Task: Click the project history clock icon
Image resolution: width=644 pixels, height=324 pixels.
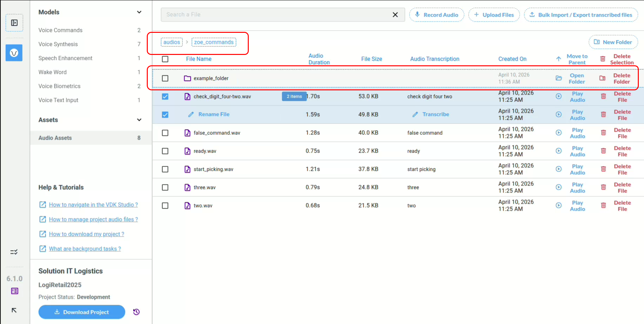Action: point(136,312)
